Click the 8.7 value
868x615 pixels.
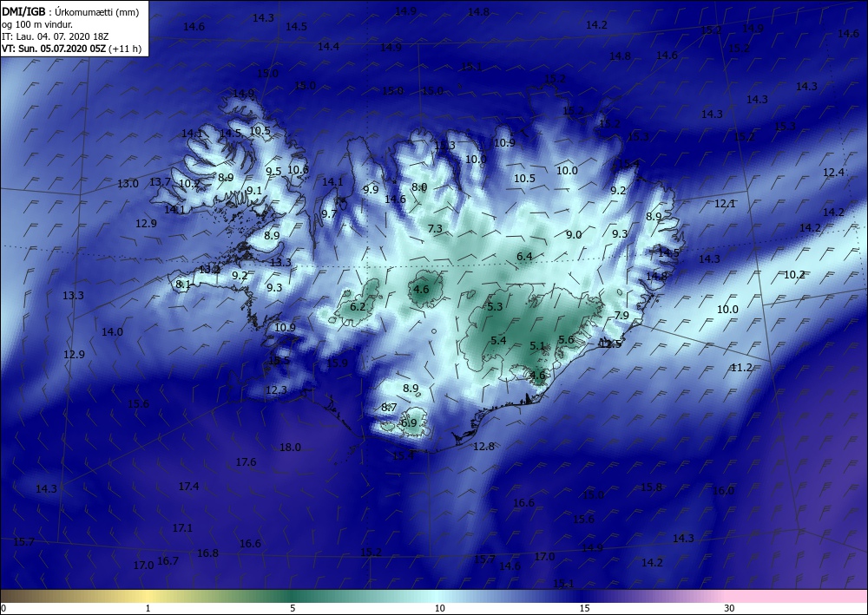tap(389, 408)
